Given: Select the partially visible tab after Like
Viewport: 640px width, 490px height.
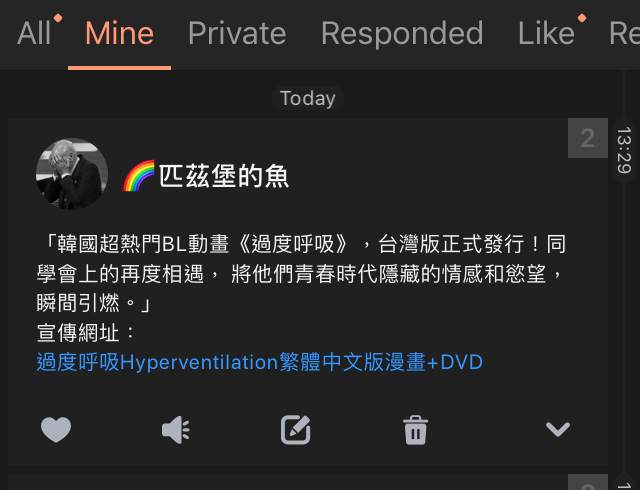Looking at the screenshot, I should pyautogui.click(x=624, y=33).
